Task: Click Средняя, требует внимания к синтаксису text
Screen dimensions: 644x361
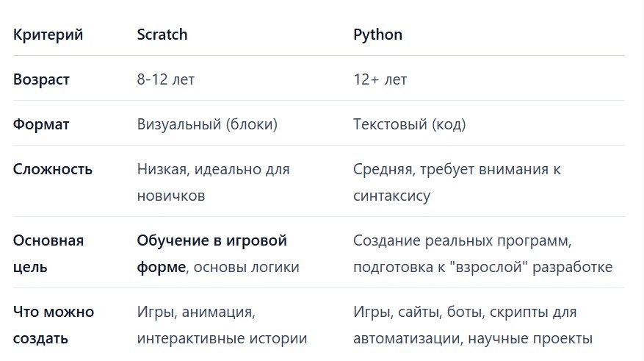Action: click(457, 182)
